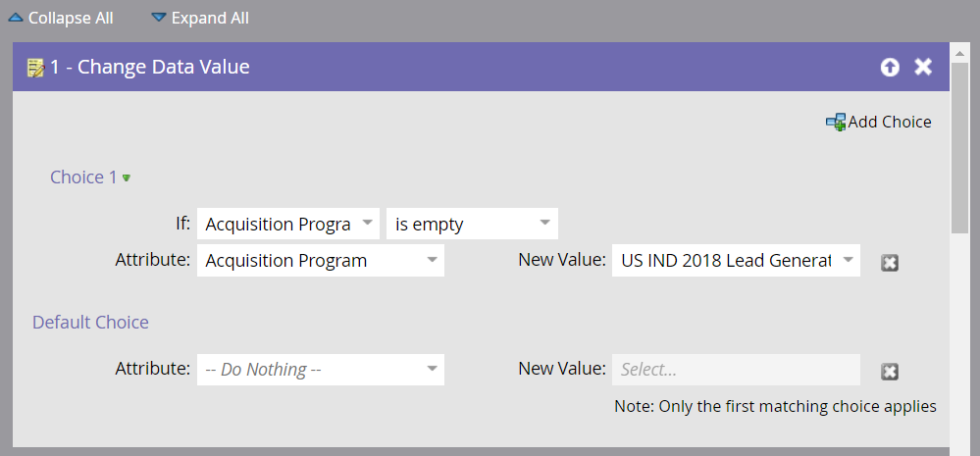
Task: Open the If Acquisition Program field dropdown
Action: coord(288,224)
